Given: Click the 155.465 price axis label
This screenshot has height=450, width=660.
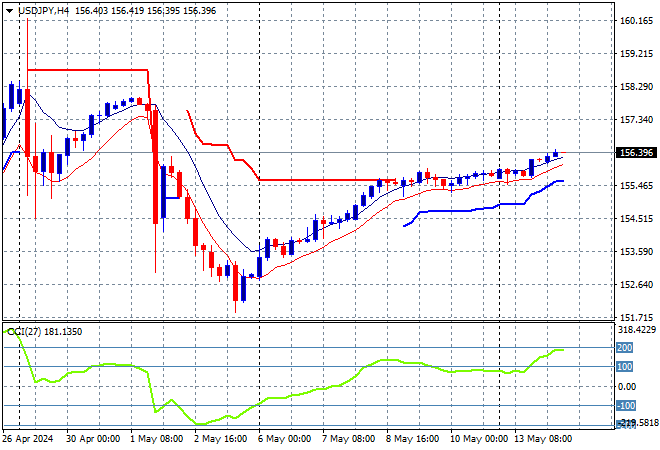Looking at the screenshot, I should click(x=637, y=186).
